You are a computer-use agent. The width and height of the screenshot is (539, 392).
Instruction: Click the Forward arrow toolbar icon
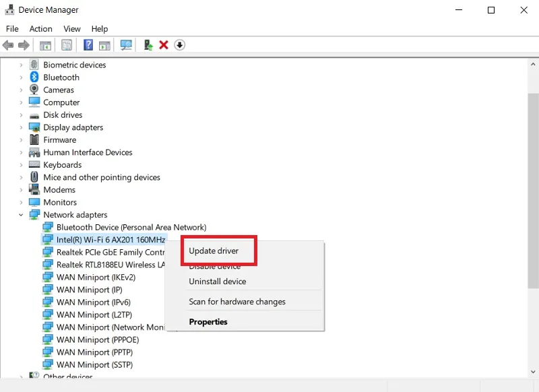[x=24, y=45]
